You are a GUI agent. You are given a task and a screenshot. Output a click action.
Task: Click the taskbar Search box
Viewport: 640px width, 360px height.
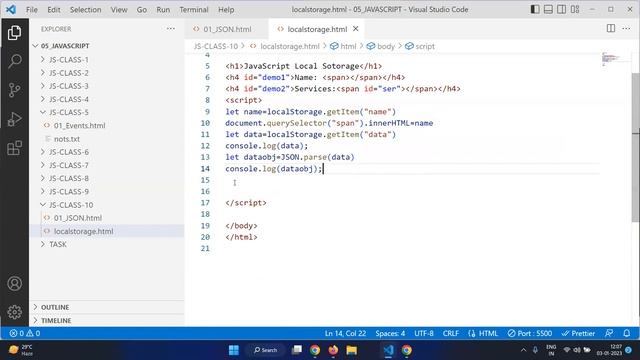point(265,350)
